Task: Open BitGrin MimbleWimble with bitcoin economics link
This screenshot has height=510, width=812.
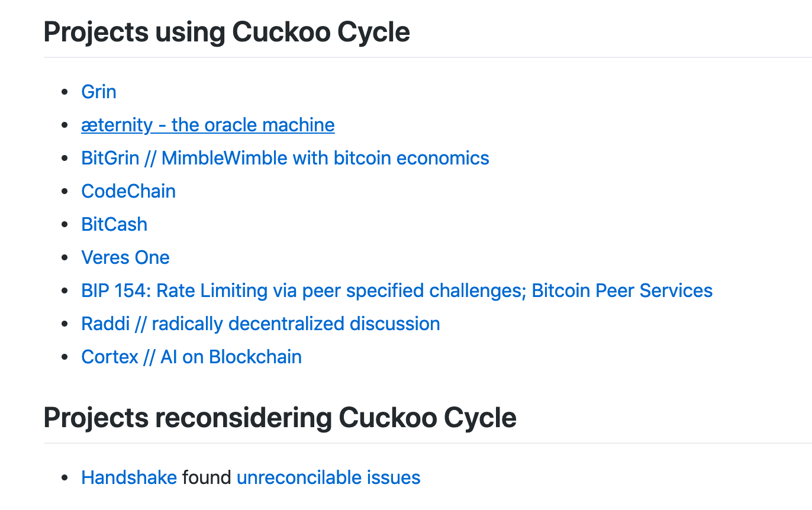Action: [285, 158]
